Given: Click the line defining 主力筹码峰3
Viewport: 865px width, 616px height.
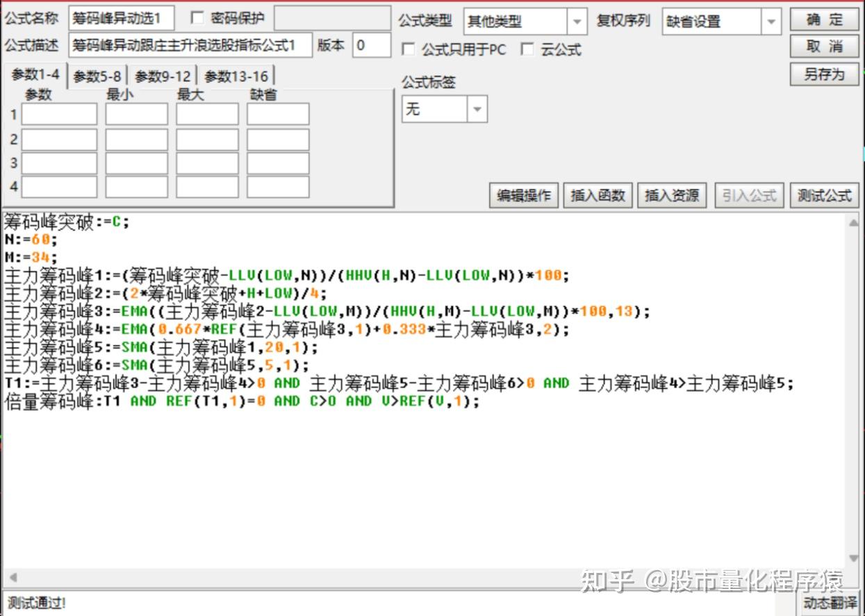Looking at the screenshot, I should click(x=327, y=311).
